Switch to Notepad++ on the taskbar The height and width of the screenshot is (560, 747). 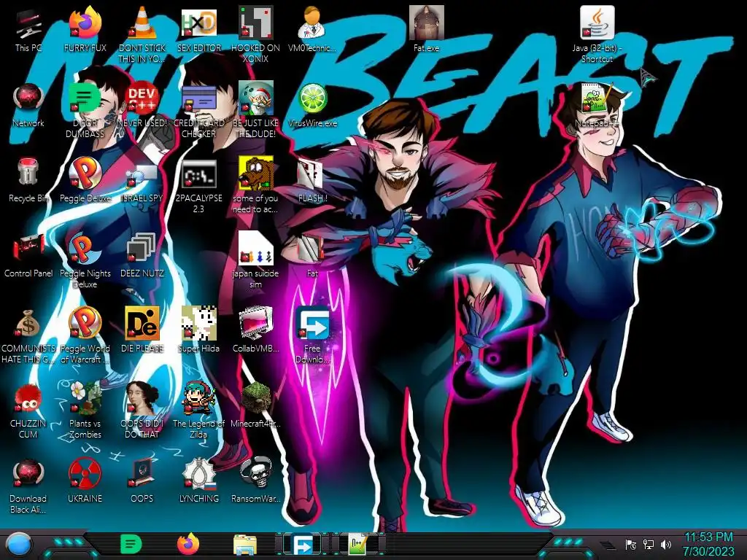click(358, 545)
